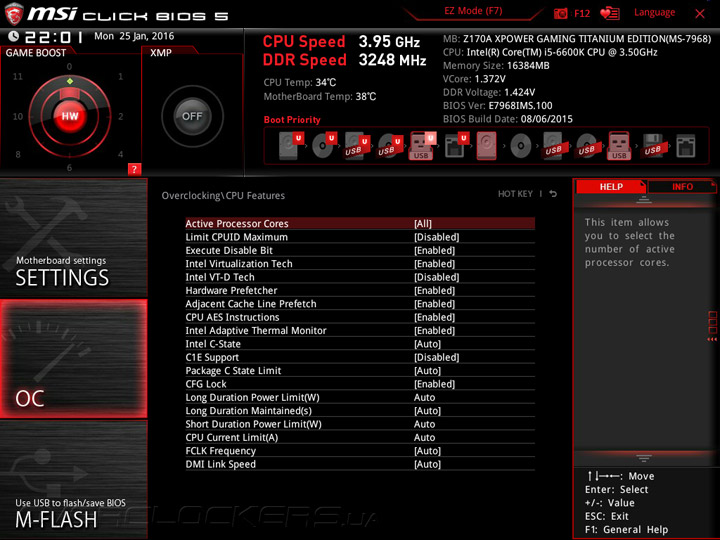Open the SETTINGS motherboard section
The height and width of the screenshot is (540, 720).
coord(73,238)
